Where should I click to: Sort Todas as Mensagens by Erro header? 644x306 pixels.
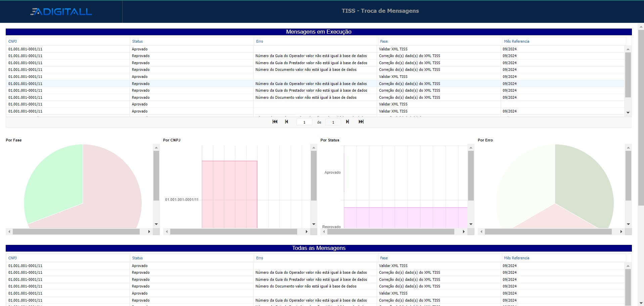point(260,258)
